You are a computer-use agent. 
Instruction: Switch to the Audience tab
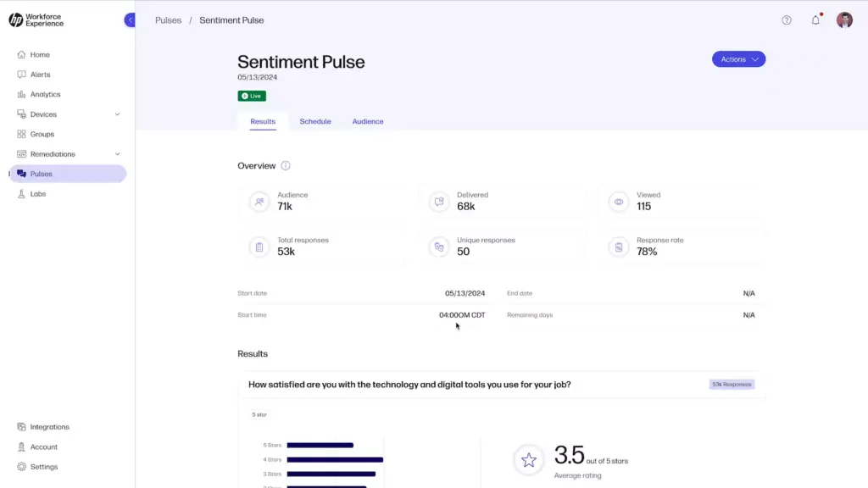point(368,122)
